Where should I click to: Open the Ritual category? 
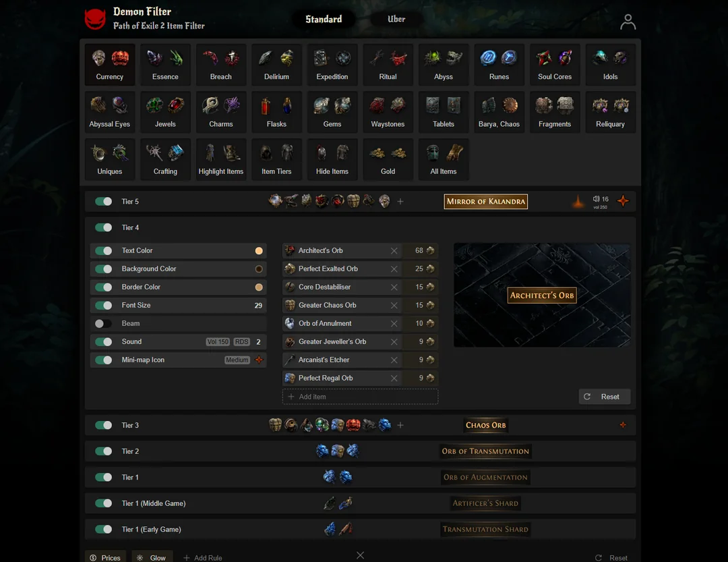[388, 65]
